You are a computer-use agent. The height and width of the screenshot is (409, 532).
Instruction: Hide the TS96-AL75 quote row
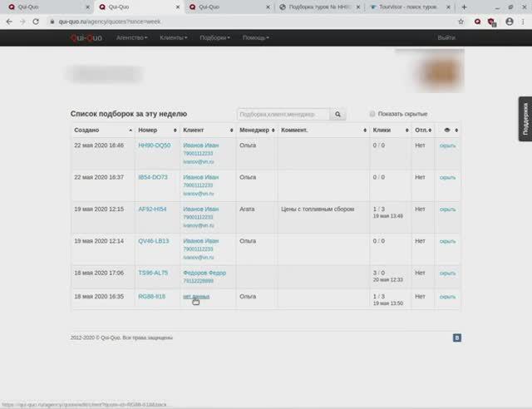pos(447,273)
